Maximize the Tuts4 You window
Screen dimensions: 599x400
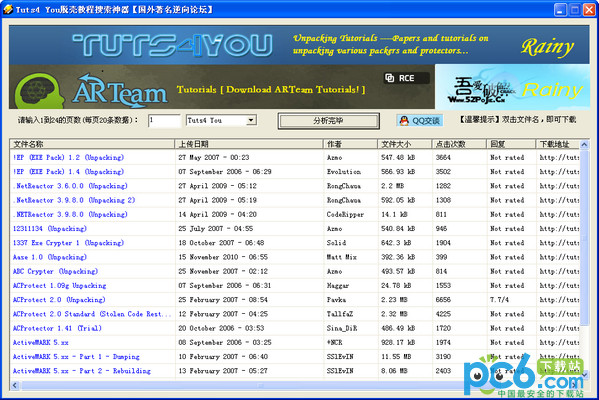(575, 10)
